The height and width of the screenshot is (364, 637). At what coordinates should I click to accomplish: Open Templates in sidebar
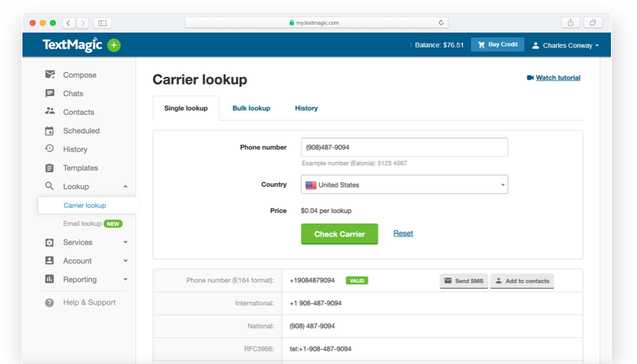tap(80, 168)
